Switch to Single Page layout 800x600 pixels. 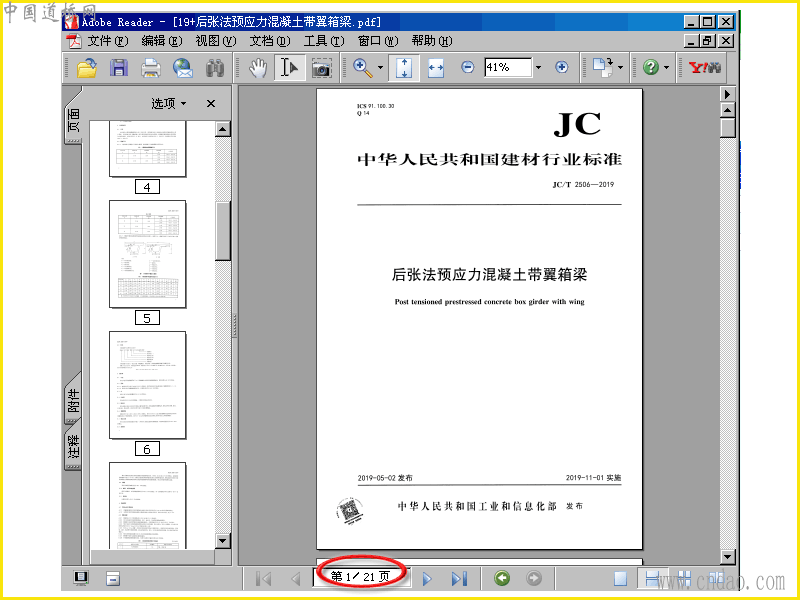[x=620, y=578]
